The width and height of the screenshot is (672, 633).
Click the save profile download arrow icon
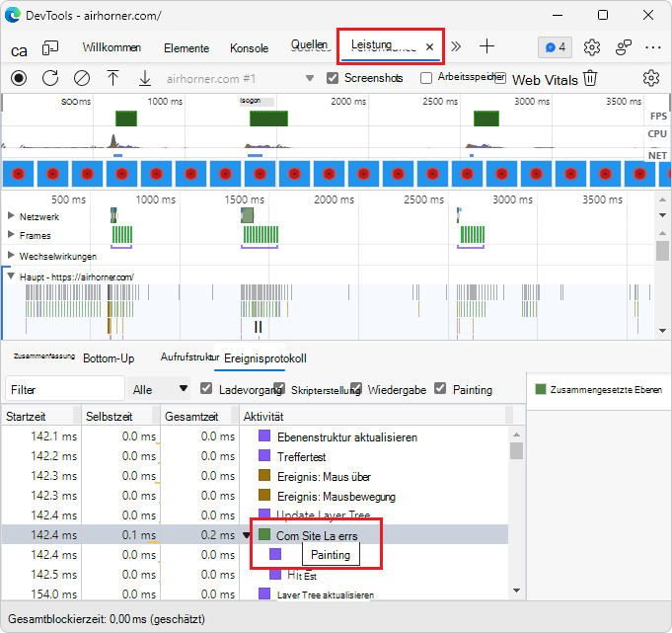point(145,78)
